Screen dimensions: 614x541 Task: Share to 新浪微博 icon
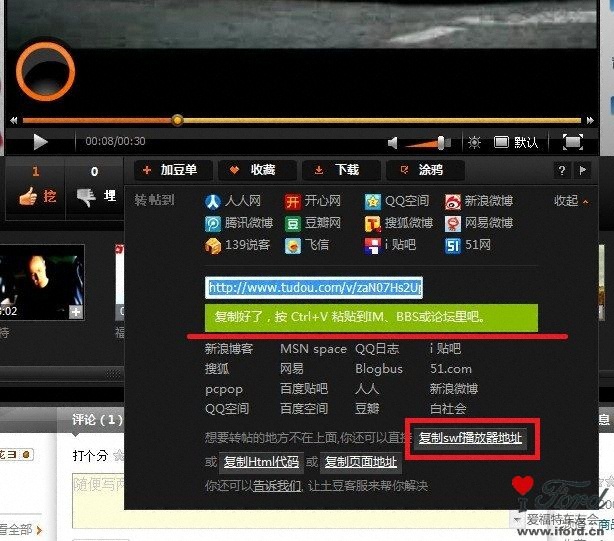coord(453,202)
